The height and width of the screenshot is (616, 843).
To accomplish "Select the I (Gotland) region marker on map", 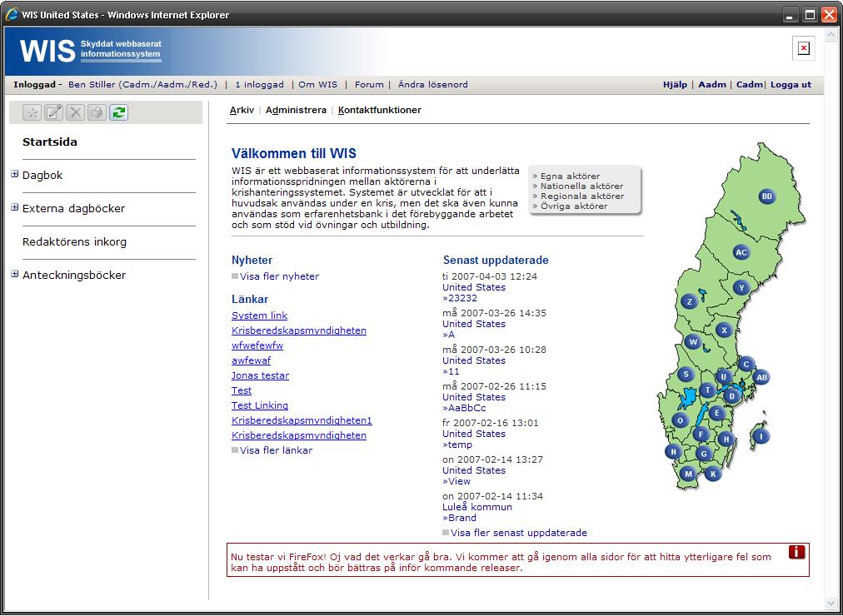I will 761,436.
